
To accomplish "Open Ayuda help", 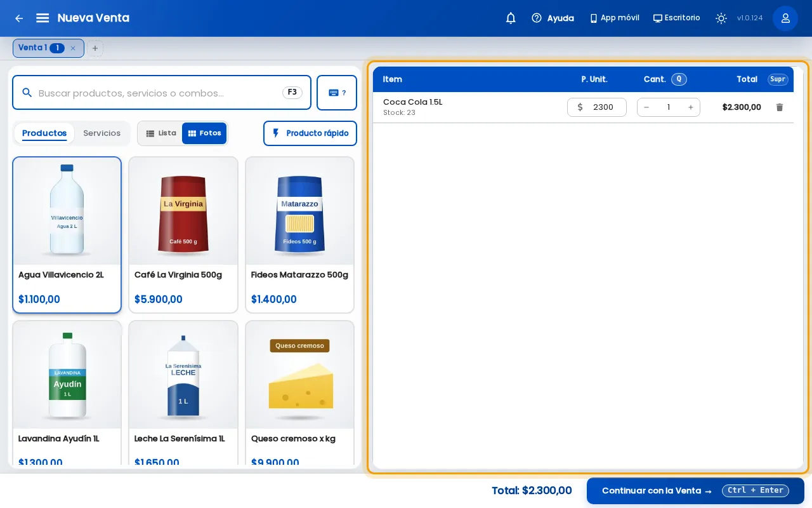I will [553, 18].
